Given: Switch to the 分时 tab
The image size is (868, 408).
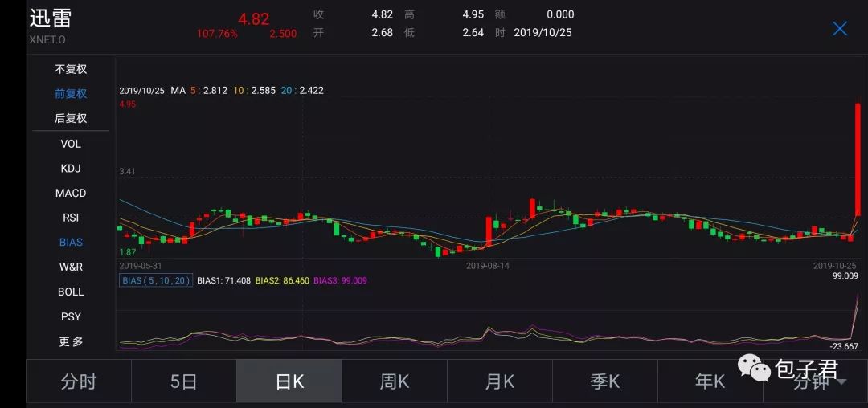Looking at the screenshot, I should (79, 381).
